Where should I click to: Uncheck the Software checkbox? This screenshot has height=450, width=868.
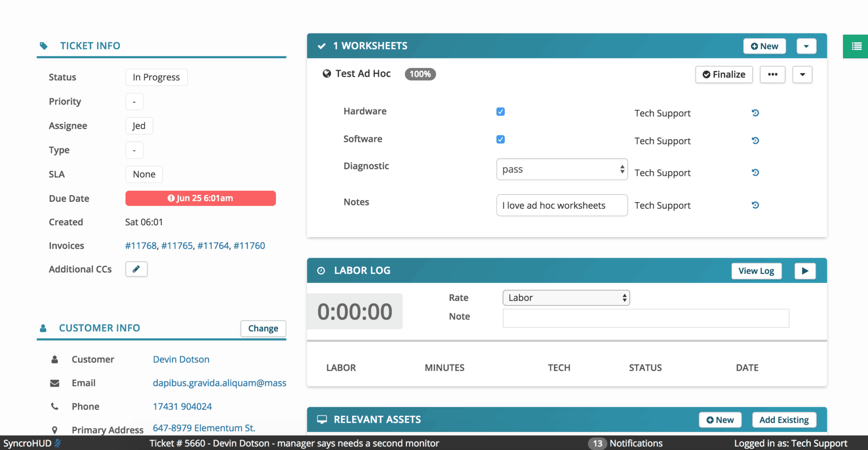(x=500, y=139)
